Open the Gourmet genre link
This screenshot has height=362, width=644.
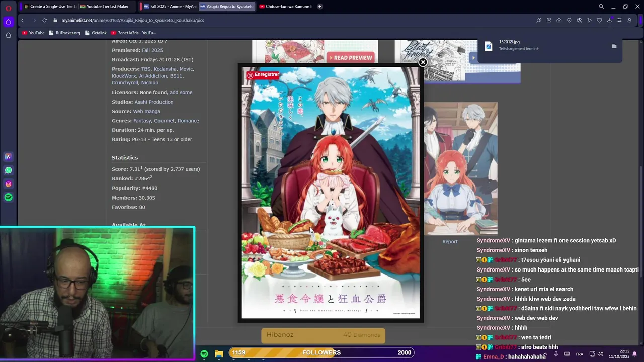(165, 121)
